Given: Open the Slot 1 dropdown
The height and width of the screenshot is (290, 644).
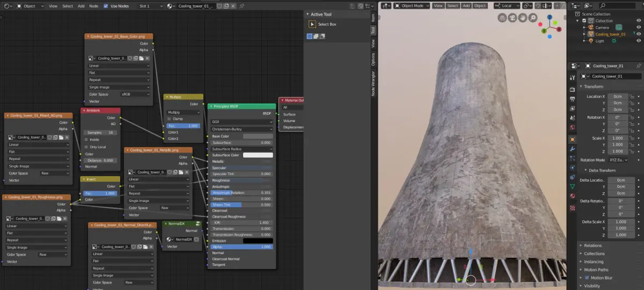Looking at the screenshot, I should tap(151, 5).
